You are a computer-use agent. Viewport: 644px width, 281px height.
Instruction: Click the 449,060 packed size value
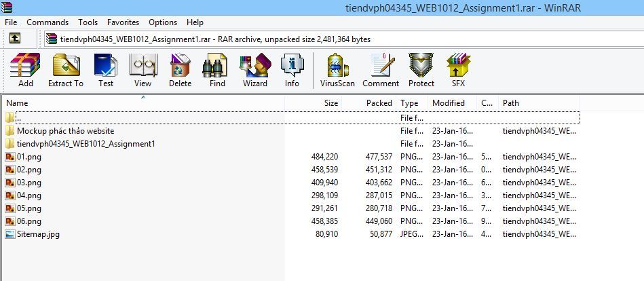click(x=379, y=221)
